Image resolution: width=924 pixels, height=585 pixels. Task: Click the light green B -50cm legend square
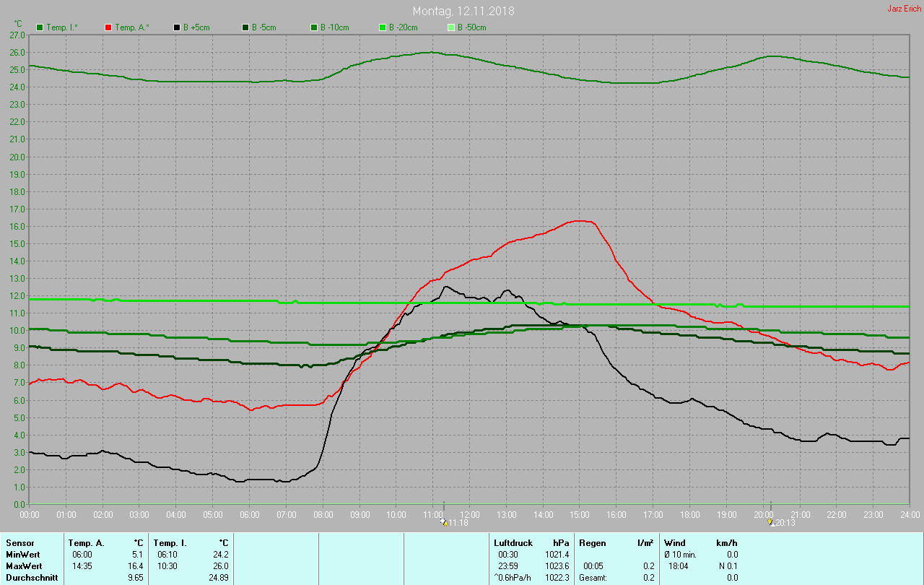point(451,27)
